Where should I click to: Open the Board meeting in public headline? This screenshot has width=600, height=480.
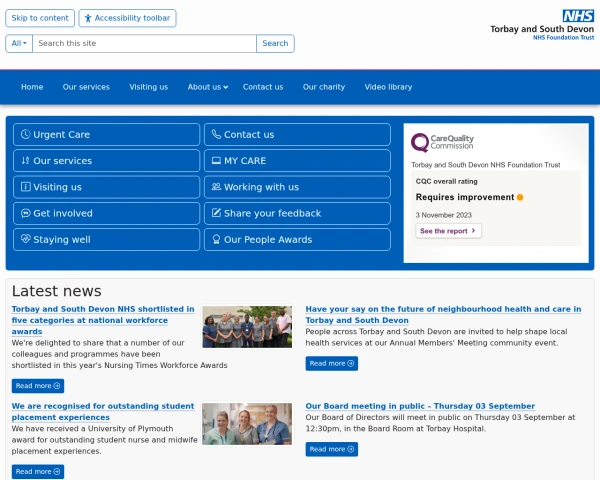420,406
